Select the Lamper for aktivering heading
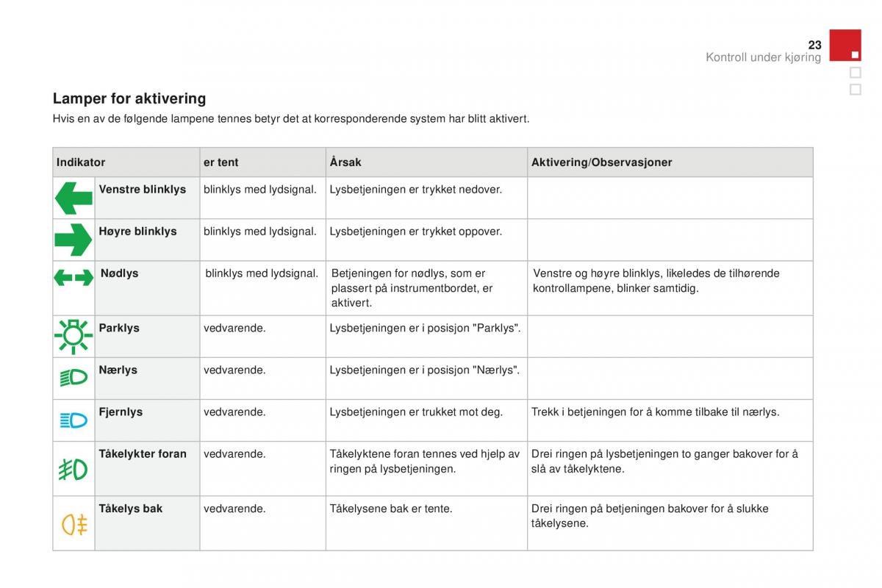The width and height of the screenshot is (882, 588). pyautogui.click(x=129, y=98)
